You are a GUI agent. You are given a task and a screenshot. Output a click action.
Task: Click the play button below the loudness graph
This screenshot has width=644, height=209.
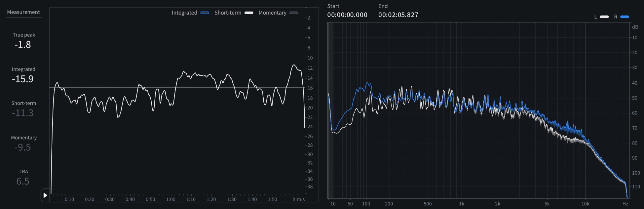pyautogui.click(x=45, y=195)
